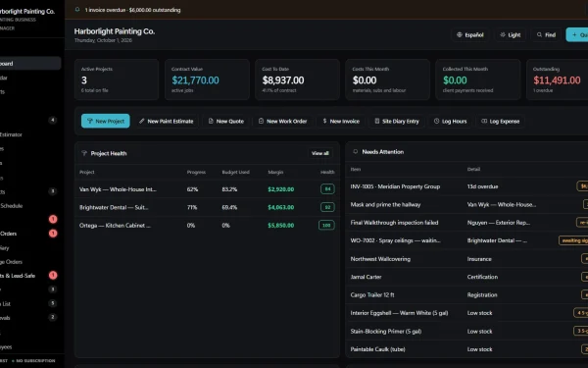Open the Collected This Month card
588x368 pixels.
pos(478,79)
